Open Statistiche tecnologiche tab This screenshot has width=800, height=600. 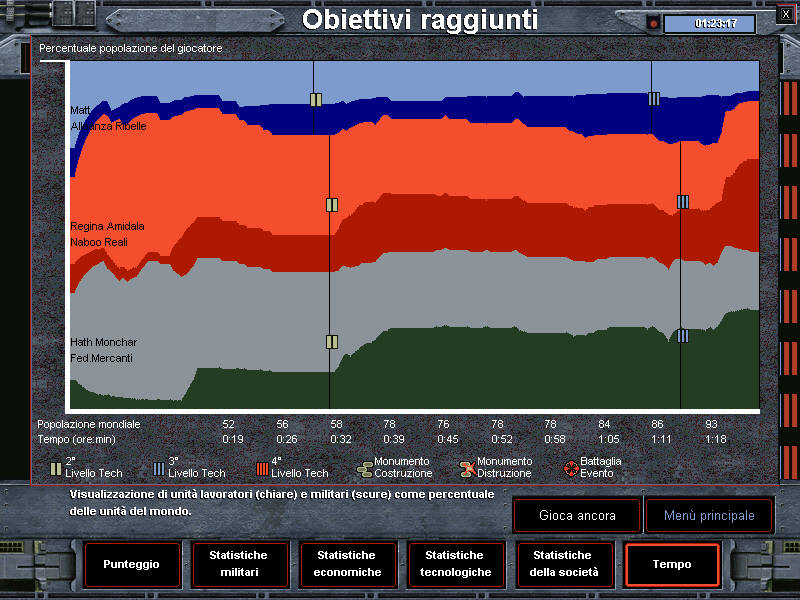coord(456,564)
